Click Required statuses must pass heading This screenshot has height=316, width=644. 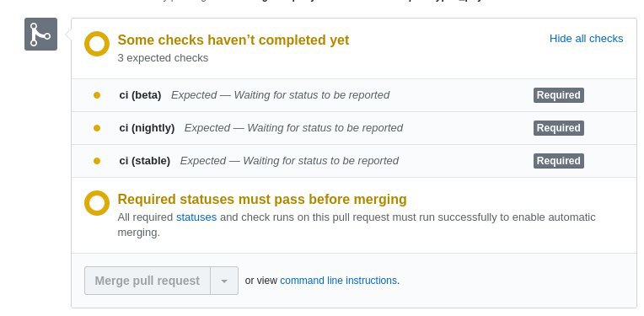coord(262,200)
